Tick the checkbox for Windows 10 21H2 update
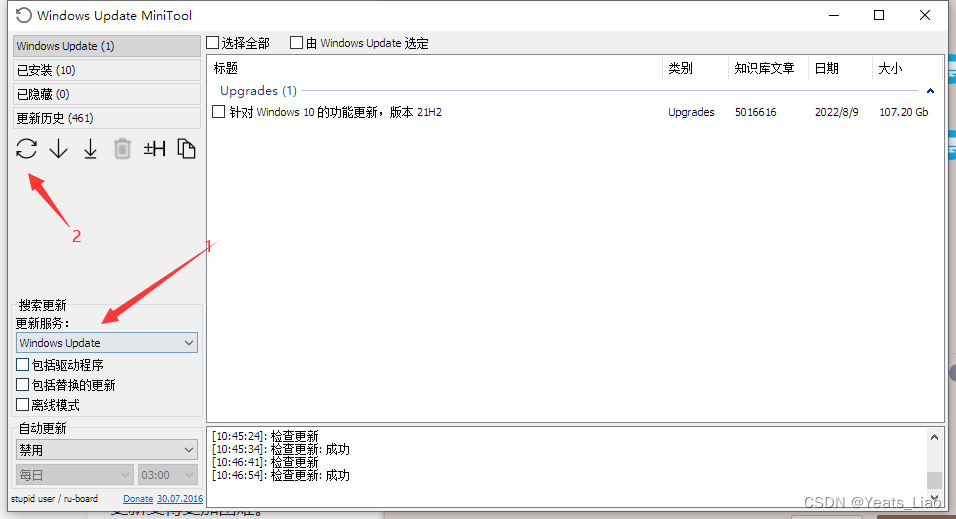The image size is (956, 519). tap(218, 112)
